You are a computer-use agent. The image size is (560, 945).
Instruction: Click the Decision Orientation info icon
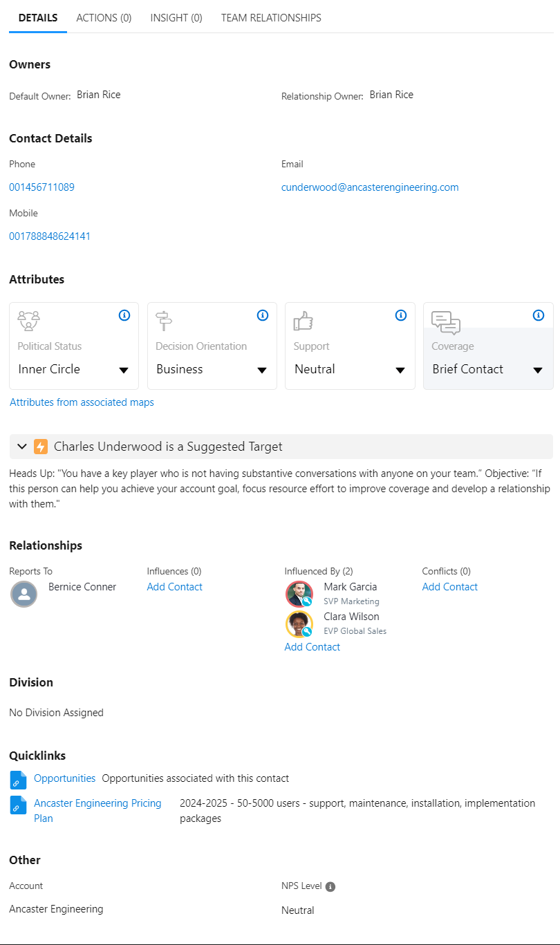[x=263, y=315]
